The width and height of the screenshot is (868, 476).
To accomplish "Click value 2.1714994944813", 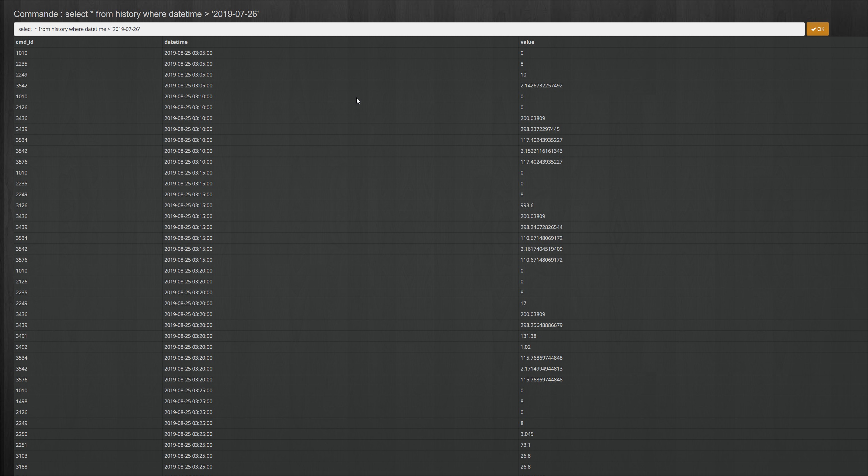I will 541,369.
